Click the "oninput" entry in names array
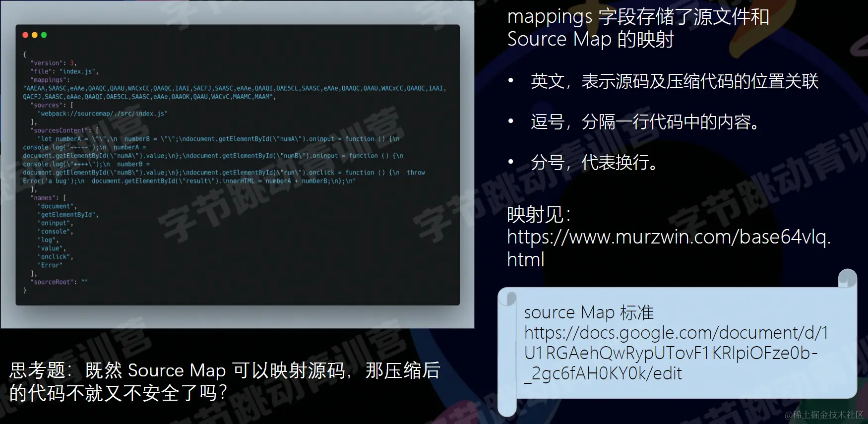Viewport: 868px width, 424px height. [54, 223]
